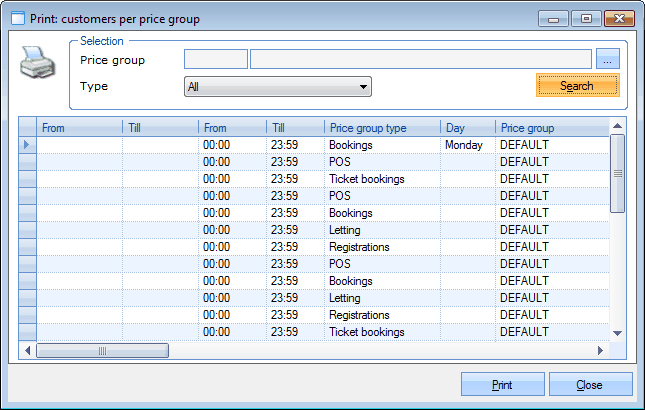The height and width of the screenshot is (410, 645).
Task: Click the Price group description field
Action: 420,60
